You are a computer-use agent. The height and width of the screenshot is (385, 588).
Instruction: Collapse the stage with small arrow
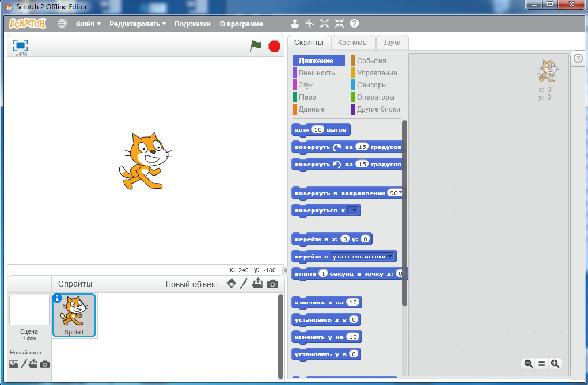285,270
